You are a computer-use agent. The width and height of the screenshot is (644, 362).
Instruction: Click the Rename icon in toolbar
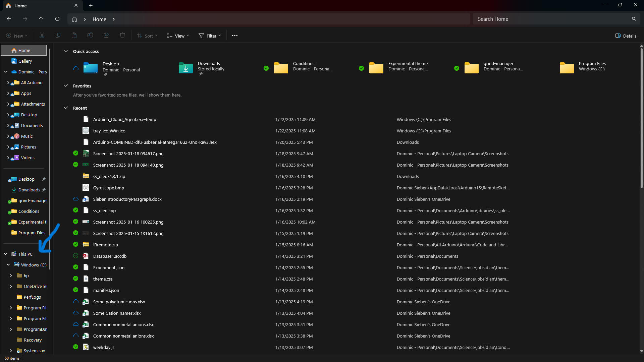(x=90, y=36)
